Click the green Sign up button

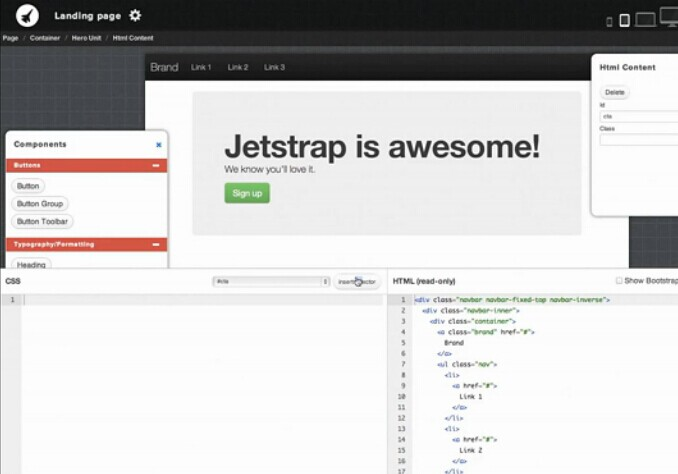pos(247,193)
